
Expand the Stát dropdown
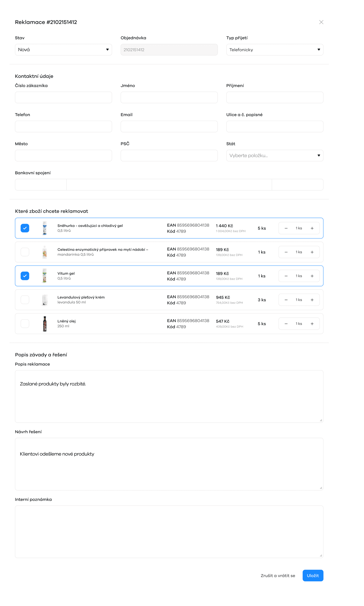coord(274,156)
